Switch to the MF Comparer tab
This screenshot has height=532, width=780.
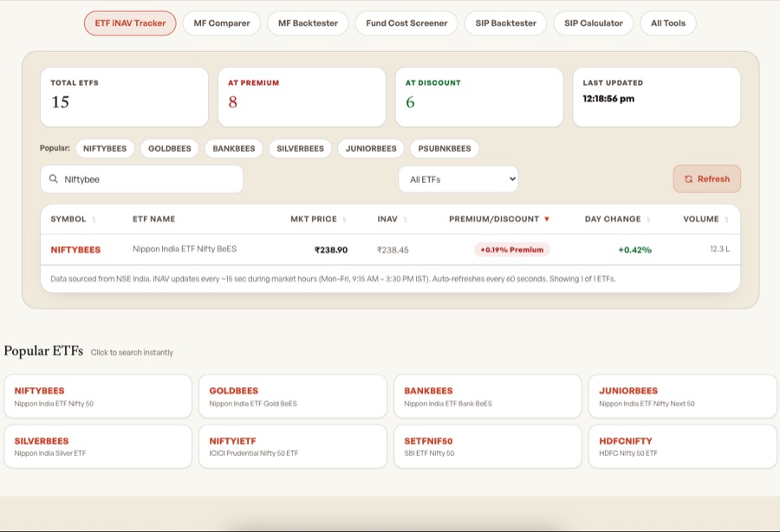tap(222, 23)
